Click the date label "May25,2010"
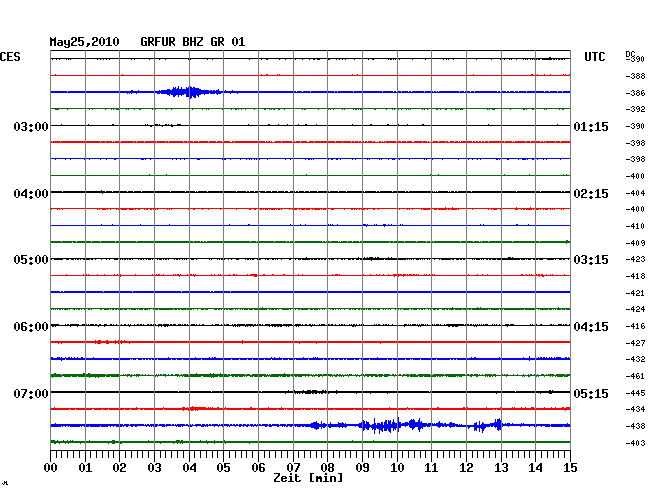The width and height of the screenshot is (650, 494). (x=84, y=42)
